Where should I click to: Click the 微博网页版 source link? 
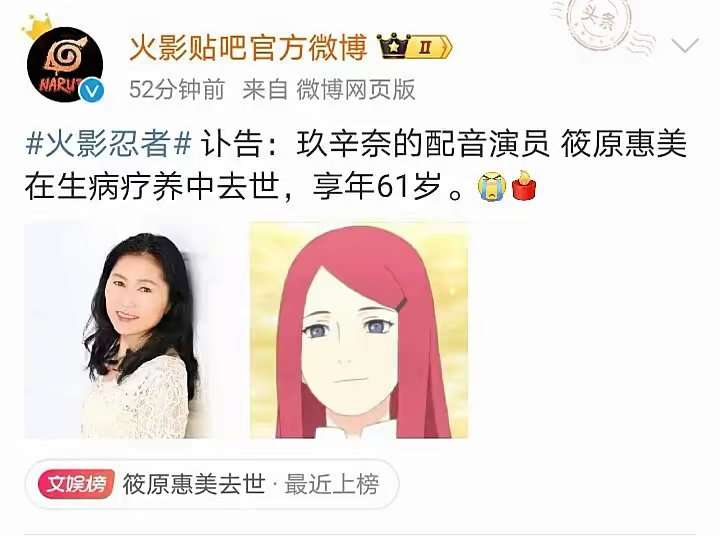coord(356,89)
